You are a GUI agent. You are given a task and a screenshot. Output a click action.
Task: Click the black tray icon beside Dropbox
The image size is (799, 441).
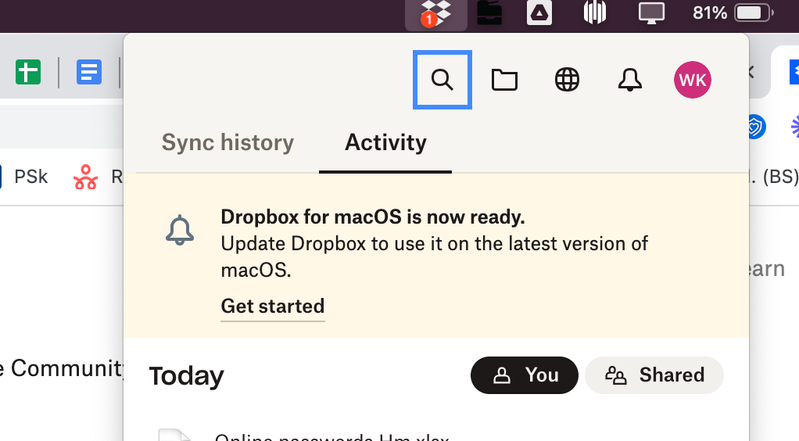(x=490, y=13)
